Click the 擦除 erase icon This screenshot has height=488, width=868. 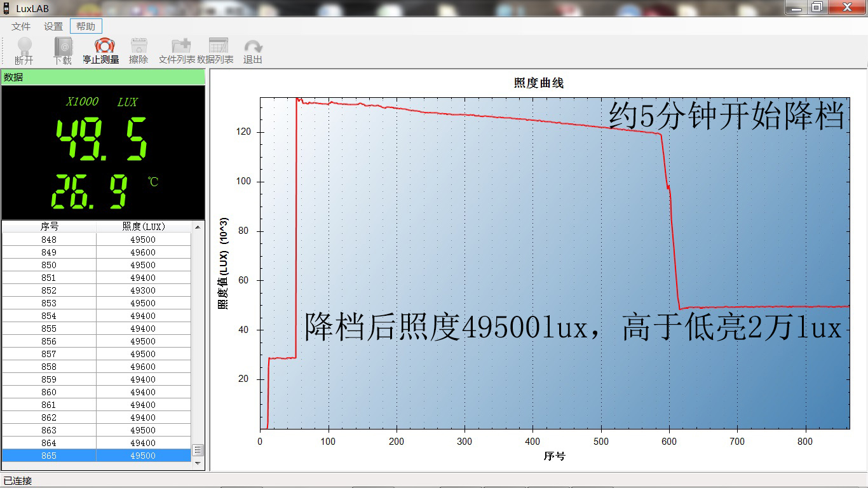[139, 46]
